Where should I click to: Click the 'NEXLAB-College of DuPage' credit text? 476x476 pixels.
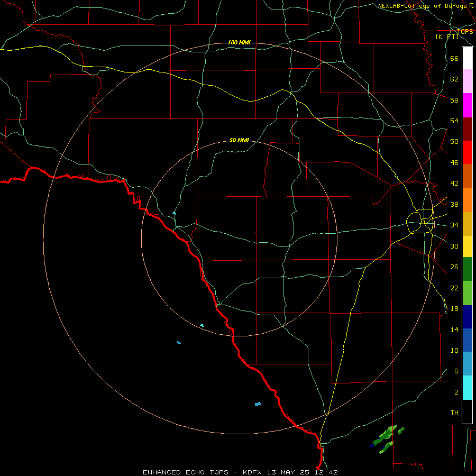423,6
